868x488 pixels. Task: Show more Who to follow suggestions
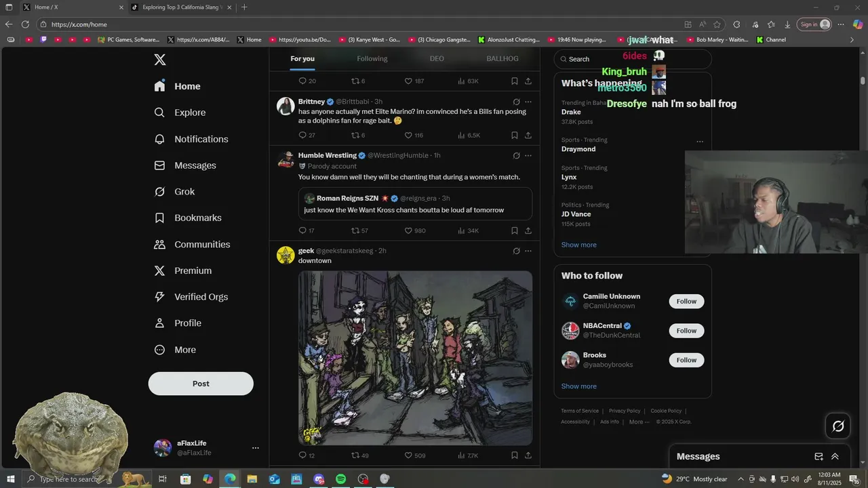click(x=579, y=386)
